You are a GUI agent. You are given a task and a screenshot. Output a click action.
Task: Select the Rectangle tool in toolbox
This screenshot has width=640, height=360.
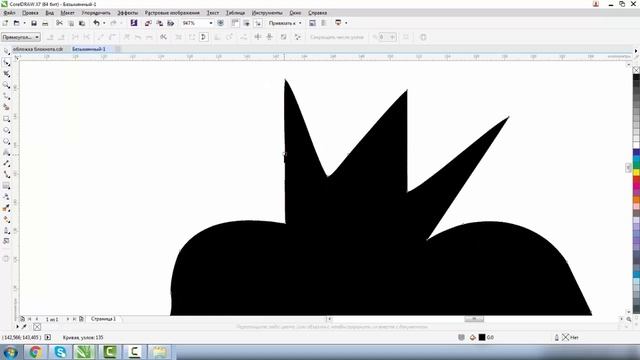[6, 119]
